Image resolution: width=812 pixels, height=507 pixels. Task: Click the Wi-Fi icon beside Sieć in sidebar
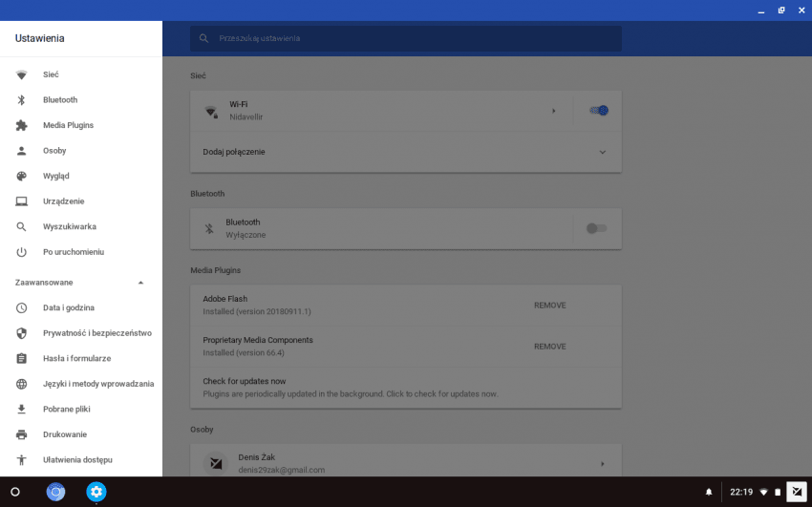21,75
